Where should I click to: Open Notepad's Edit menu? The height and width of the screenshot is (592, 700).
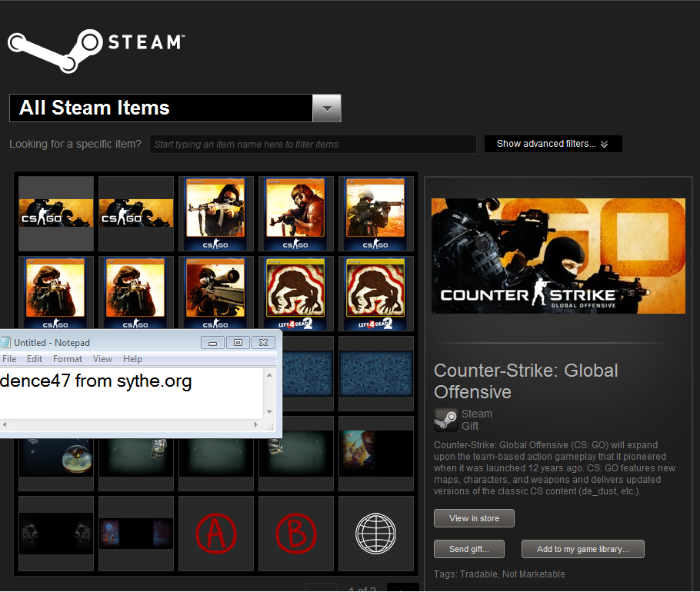pyautogui.click(x=35, y=359)
